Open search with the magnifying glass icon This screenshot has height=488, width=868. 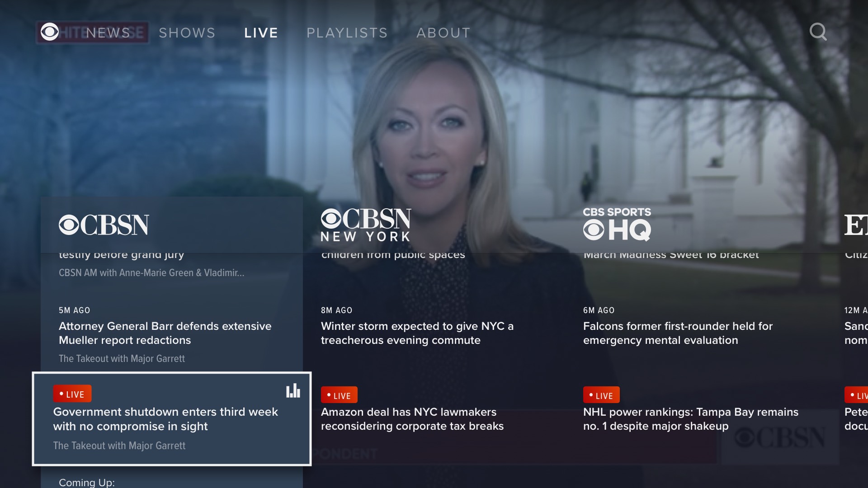click(818, 32)
